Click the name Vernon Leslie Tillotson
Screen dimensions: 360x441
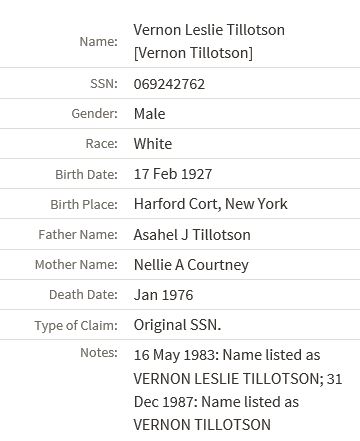(x=209, y=30)
